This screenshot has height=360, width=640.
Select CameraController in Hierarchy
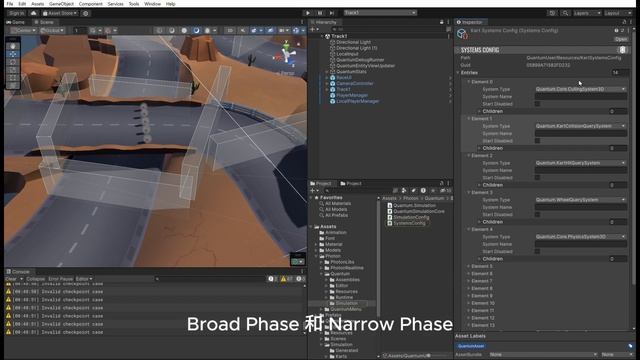pos(355,83)
